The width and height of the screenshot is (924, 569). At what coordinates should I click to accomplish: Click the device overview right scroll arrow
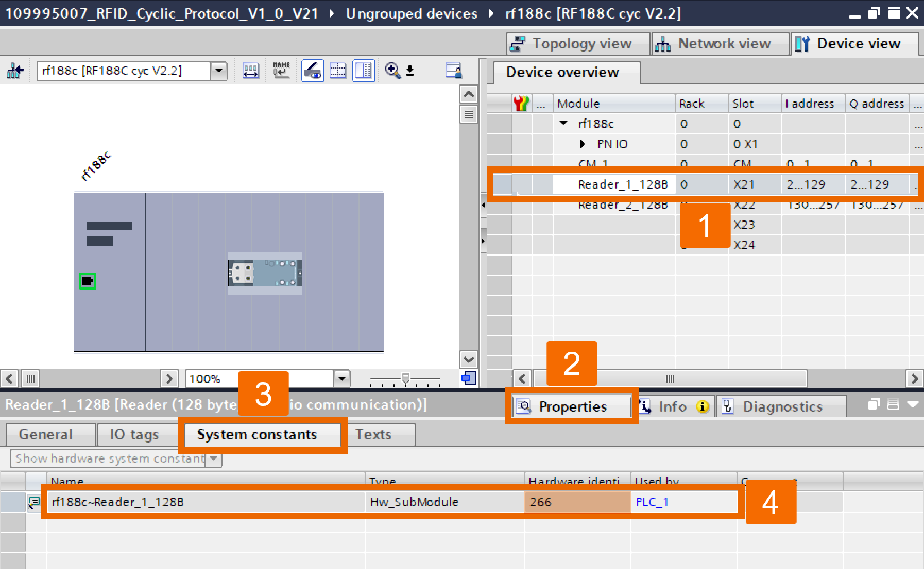pos(914,379)
